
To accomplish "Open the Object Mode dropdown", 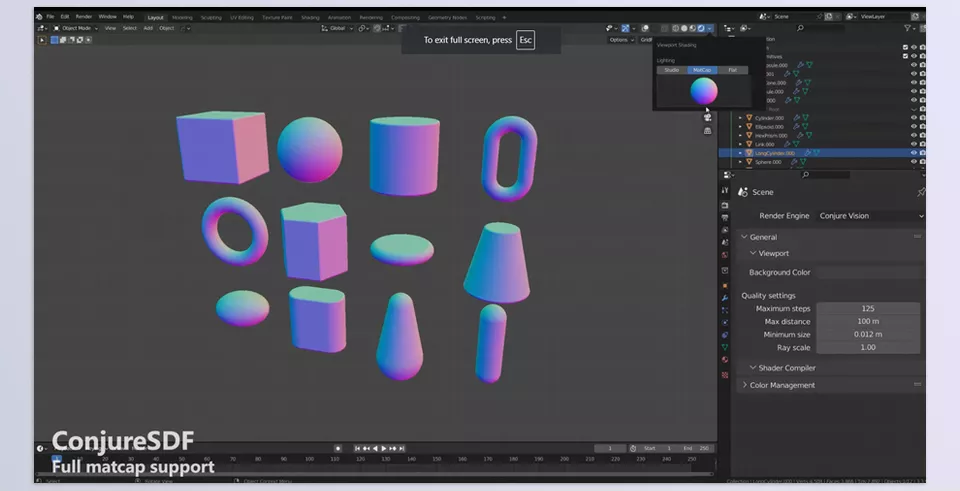I will pos(75,28).
